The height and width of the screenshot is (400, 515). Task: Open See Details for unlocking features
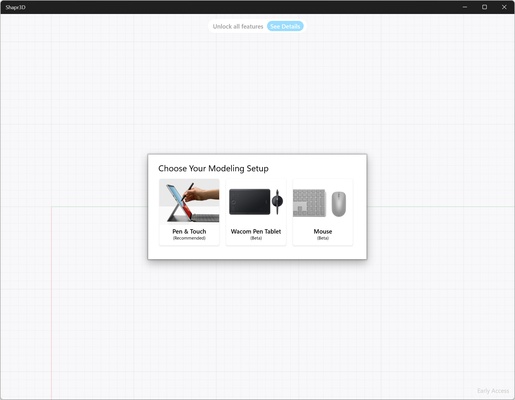(x=285, y=26)
